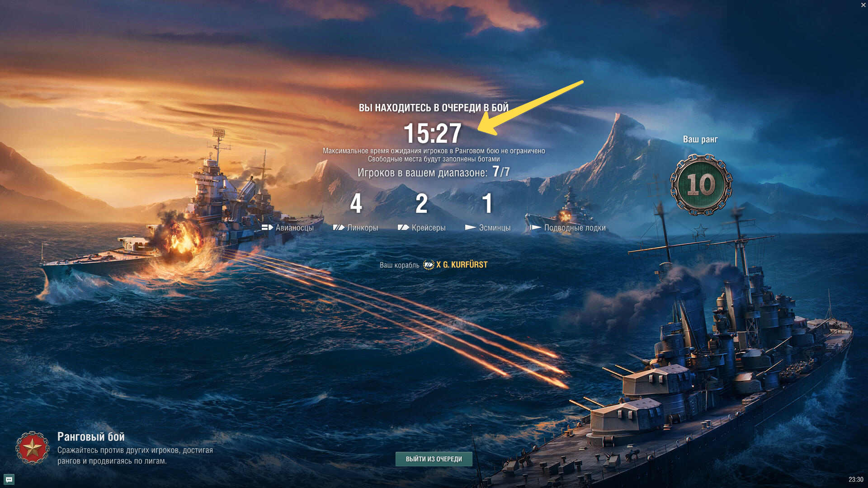Viewport: 868px width, 488px height.
Task: Click the cruisers count number 2
Action: coord(421,204)
